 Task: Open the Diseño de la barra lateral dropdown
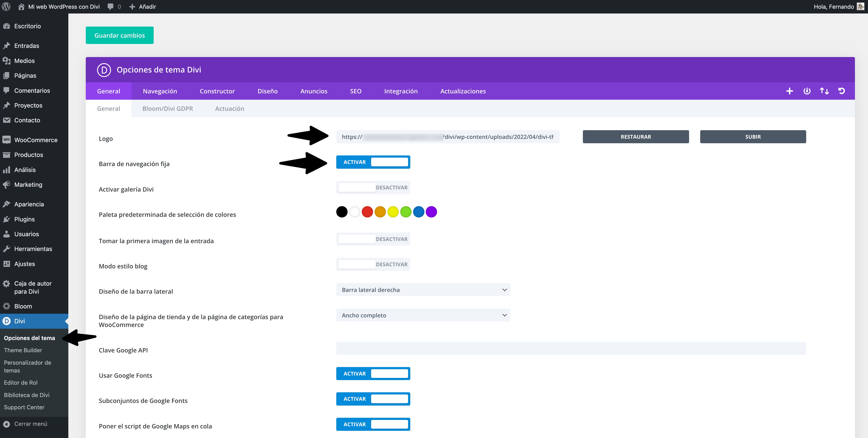coord(423,290)
